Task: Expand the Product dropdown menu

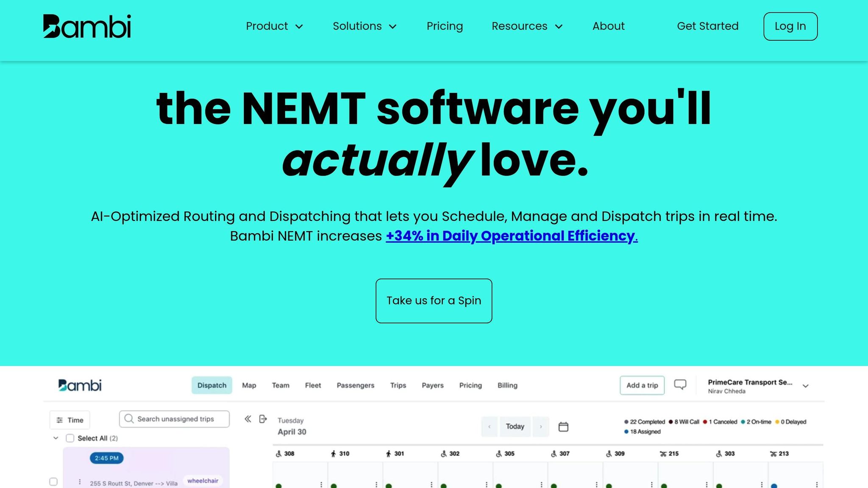Action: pos(275,26)
